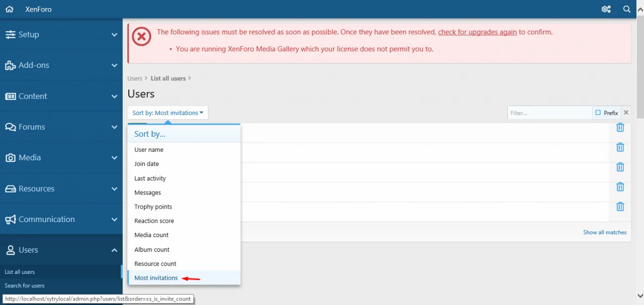Select Most invitations sort option
Image resolution: width=644 pixels, height=305 pixels.
click(x=156, y=278)
